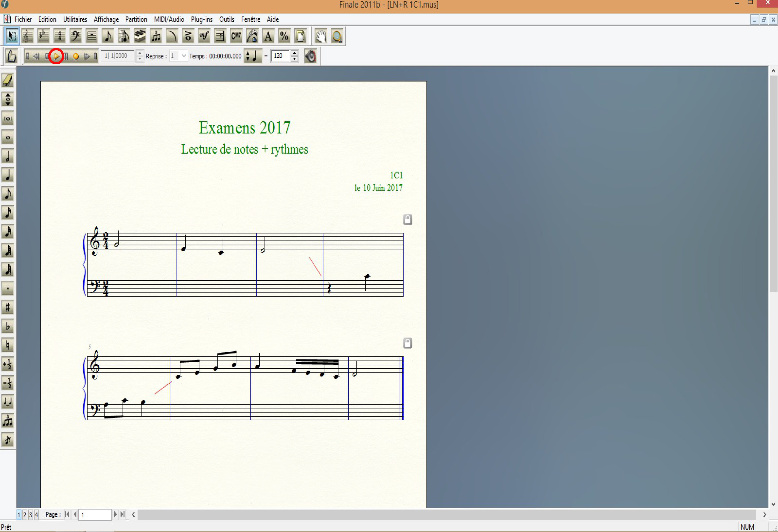Open the Reprise dropdown
Image resolution: width=778 pixels, height=532 pixels.
184,56
